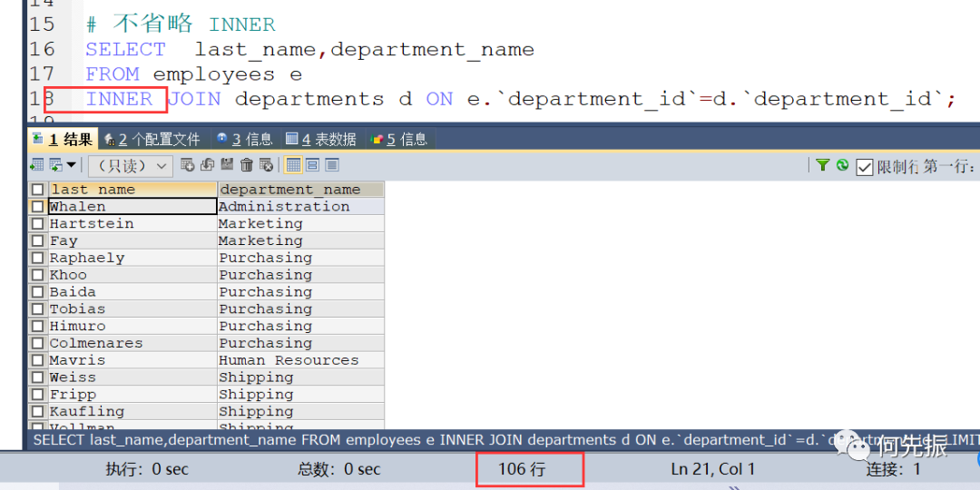Switch to text view mode
Viewport: 980px width, 490px height.
[332, 165]
